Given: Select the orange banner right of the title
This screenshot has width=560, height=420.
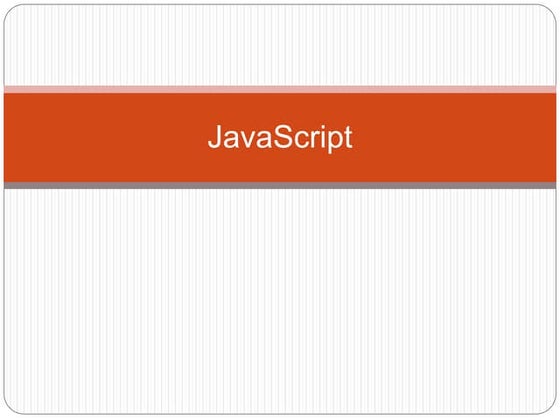Looking at the screenshot, I should click(455, 138).
